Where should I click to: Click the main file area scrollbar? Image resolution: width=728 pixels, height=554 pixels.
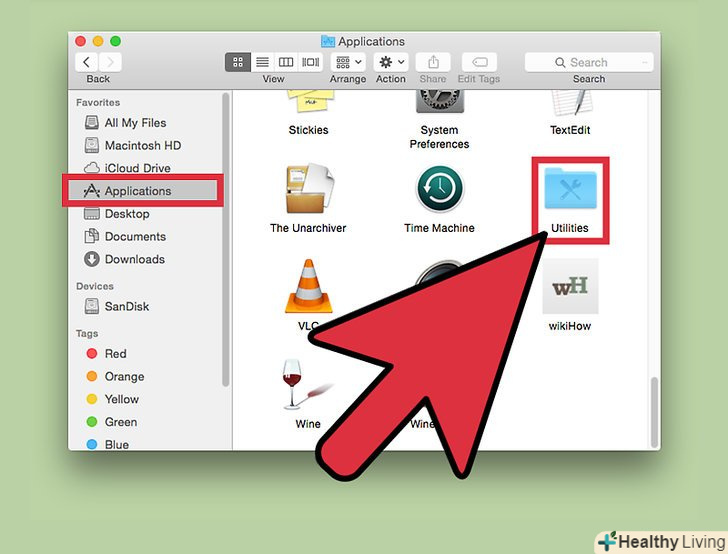tap(654, 412)
